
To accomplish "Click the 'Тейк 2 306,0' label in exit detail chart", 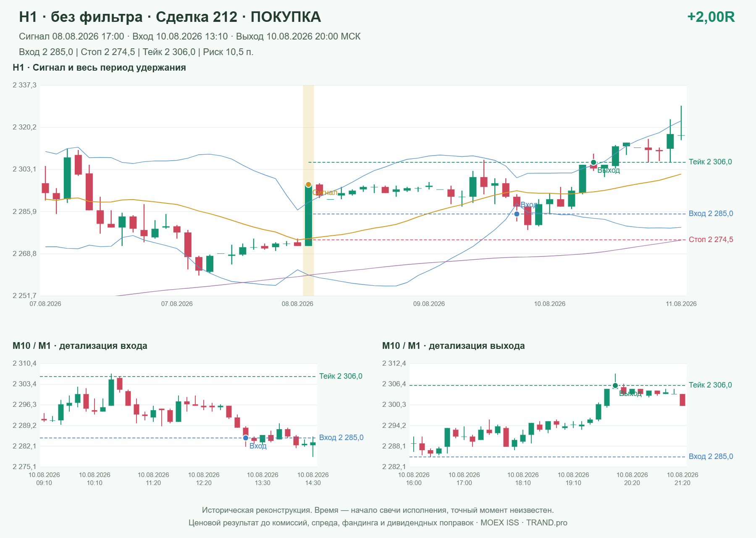I will coord(710,385).
